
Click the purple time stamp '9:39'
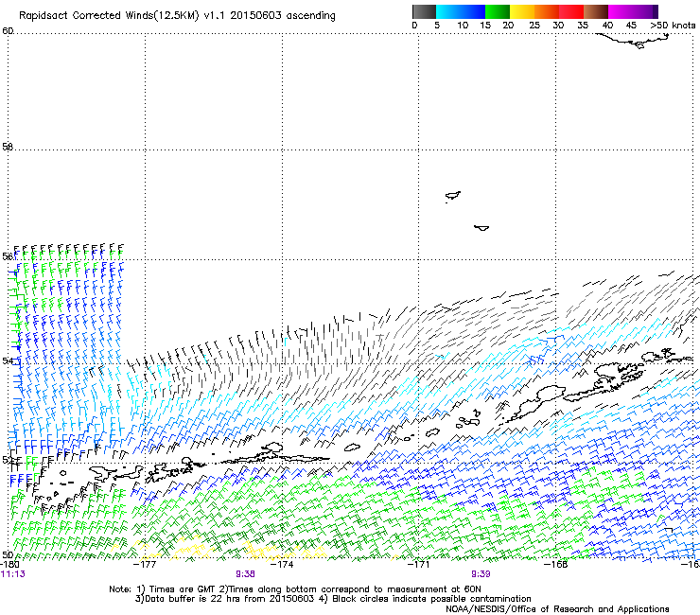coord(481,574)
